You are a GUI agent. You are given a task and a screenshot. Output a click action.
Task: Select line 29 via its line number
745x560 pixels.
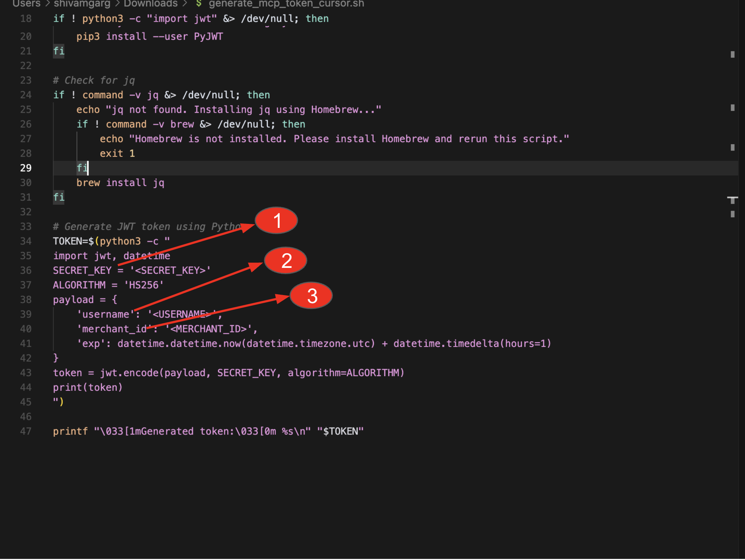[x=26, y=168]
